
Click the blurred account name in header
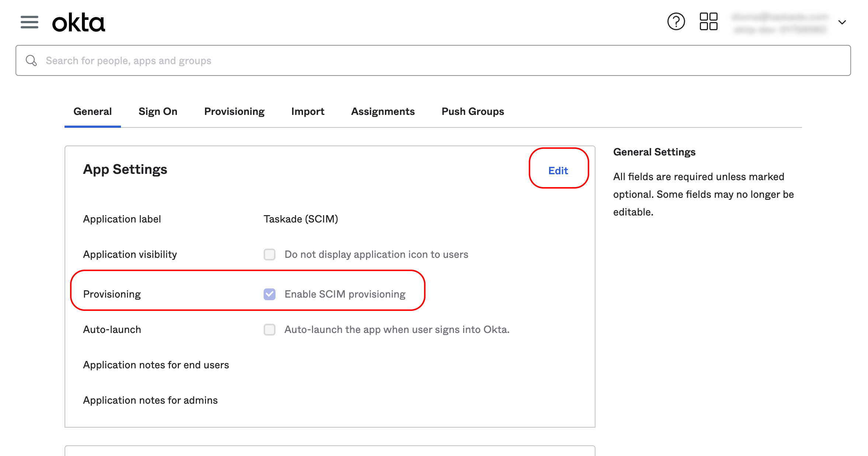point(780,22)
